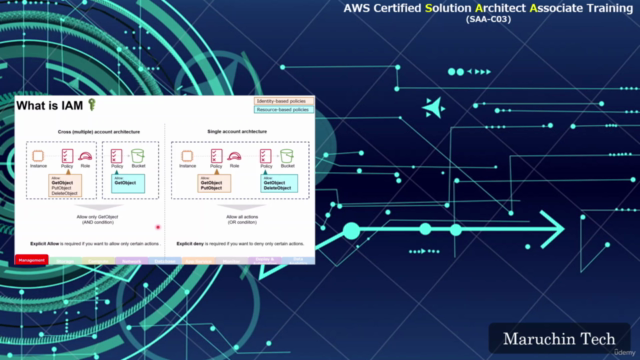Open the Compute tab
The image size is (640, 360).
point(98,261)
